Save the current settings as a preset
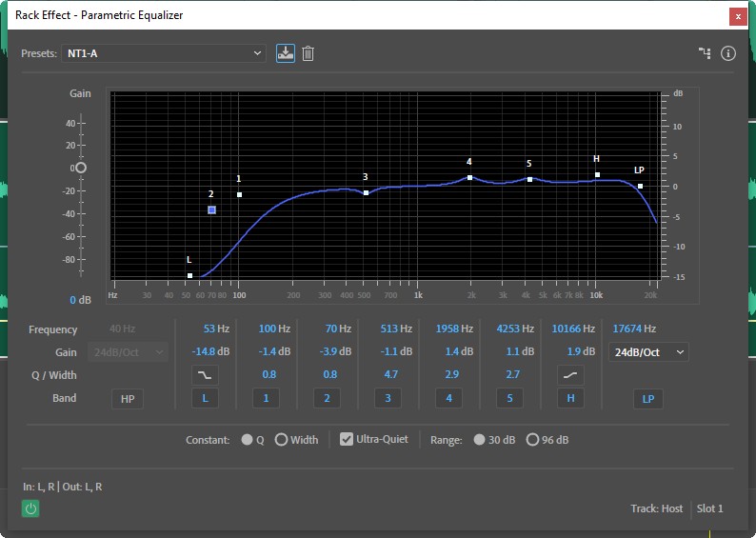The height and width of the screenshot is (538, 756). click(286, 53)
